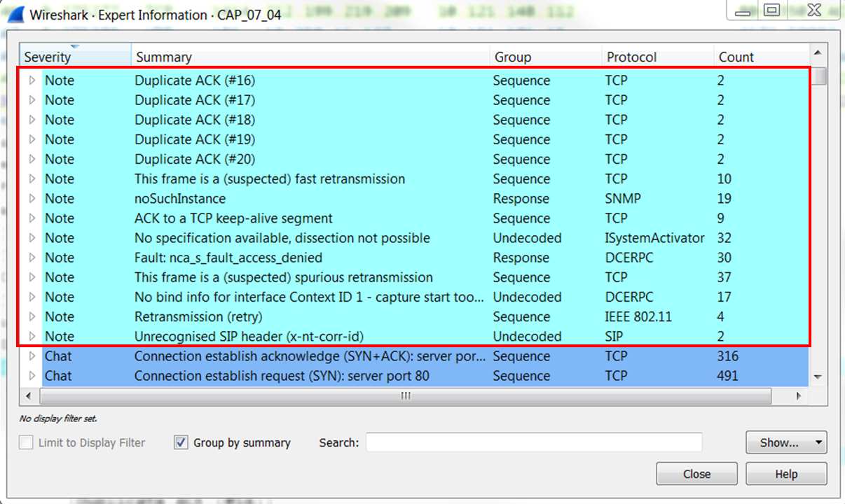Select the 'IEEE 802.11' protocol cell
Image resolution: width=845 pixels, height=504 pixels.
coord(638,316)
